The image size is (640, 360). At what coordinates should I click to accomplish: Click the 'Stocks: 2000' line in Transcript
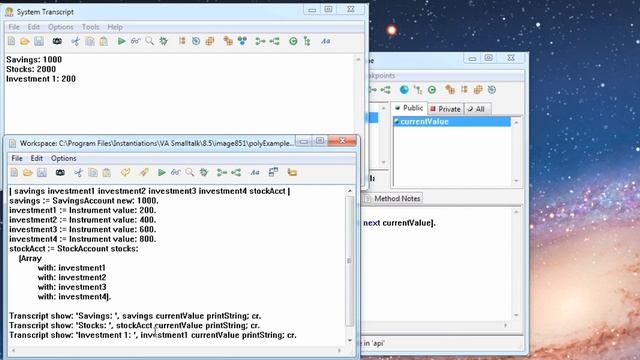point(31,69)
